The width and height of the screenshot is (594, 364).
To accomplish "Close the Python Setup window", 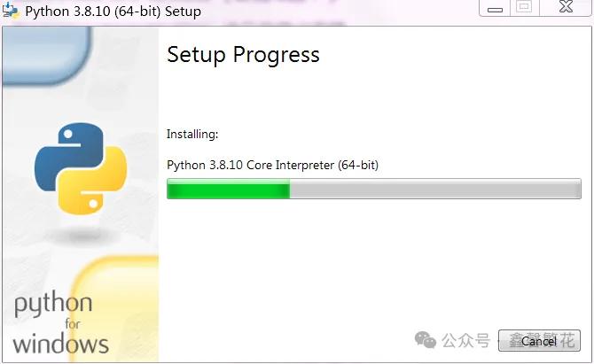I will point(565,9).
